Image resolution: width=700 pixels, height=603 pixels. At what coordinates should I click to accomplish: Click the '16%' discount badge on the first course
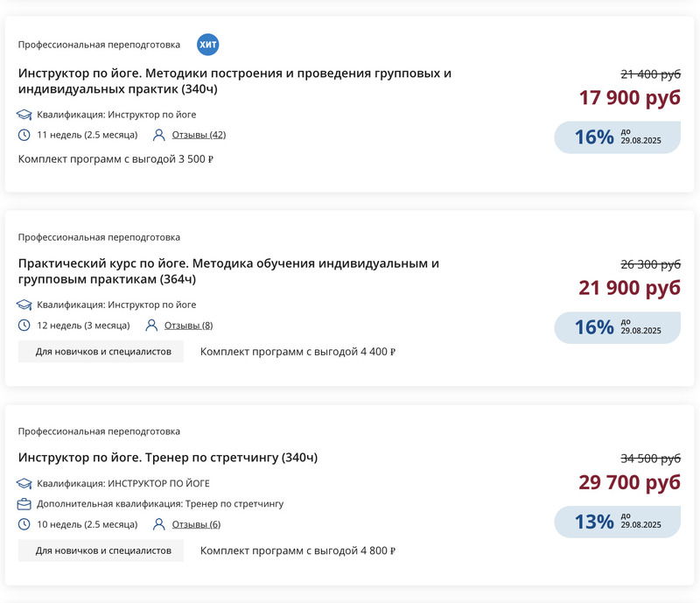617,138
